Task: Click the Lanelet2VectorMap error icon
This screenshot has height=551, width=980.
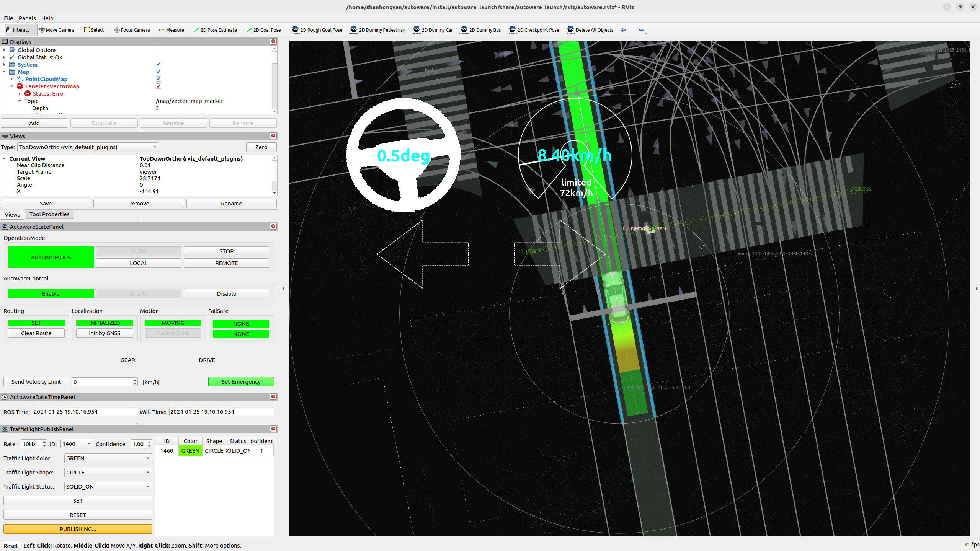Action: [20, 86]
